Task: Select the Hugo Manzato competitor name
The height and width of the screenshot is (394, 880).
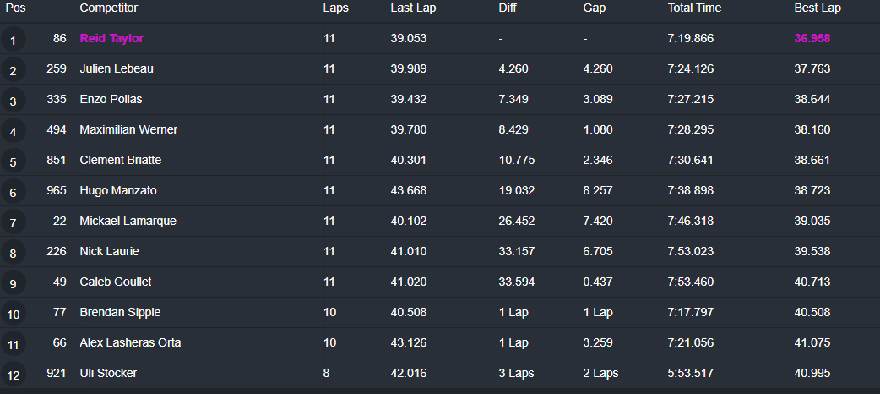Action: pyautogui.click(x=118, y=190)
